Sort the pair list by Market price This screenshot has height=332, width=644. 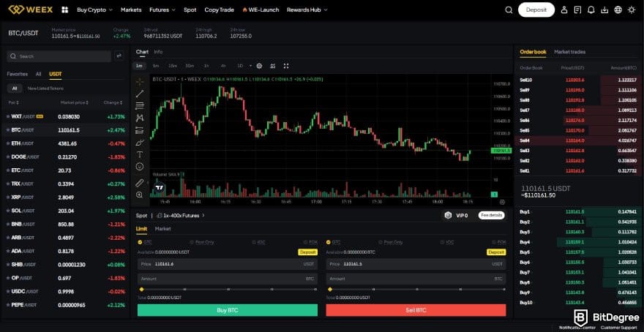(x=75, y=102)
